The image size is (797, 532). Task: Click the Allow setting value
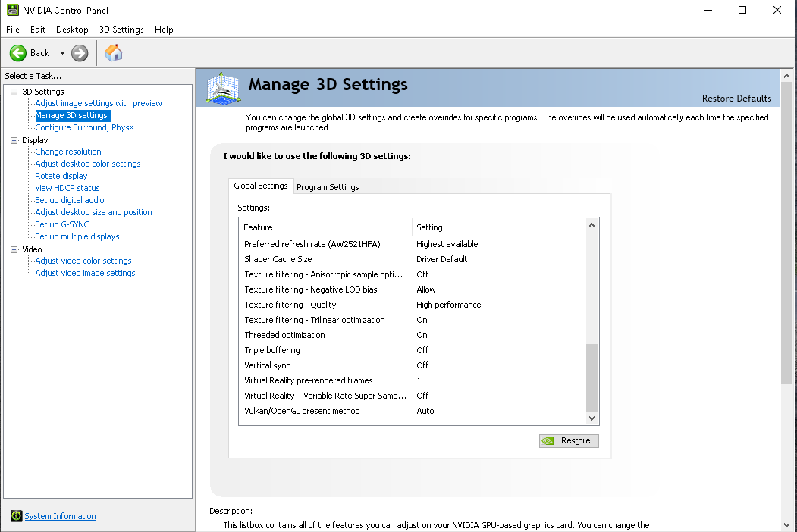coord(426,289)
